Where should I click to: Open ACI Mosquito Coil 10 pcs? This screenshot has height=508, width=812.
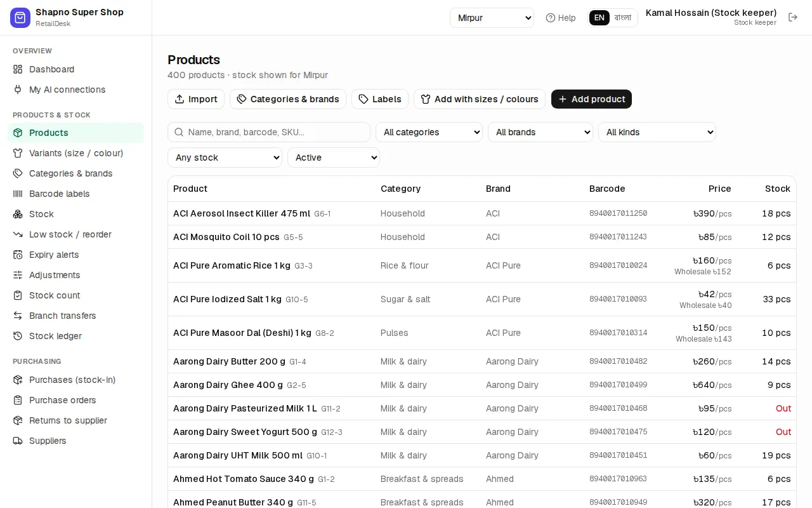[x=226, y=237]
